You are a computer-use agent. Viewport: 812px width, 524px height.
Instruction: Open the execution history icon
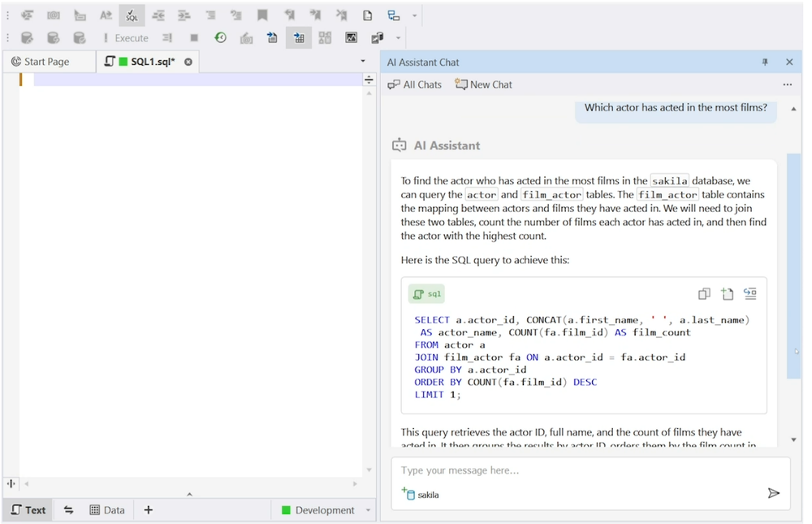click(219, 37)
